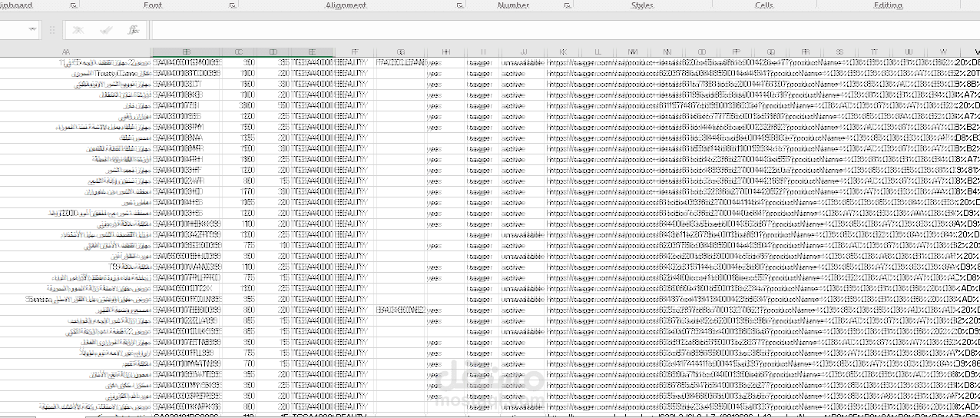Open the Font settings dialog launcher

tap(233, 5)
